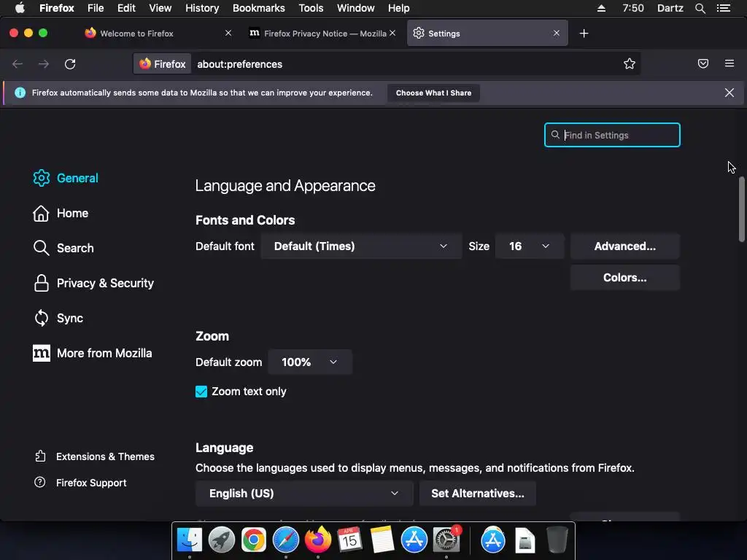Screen dimensions: 747x560
Task: Click the Advanced... fonts button
Action: (625, 246)
